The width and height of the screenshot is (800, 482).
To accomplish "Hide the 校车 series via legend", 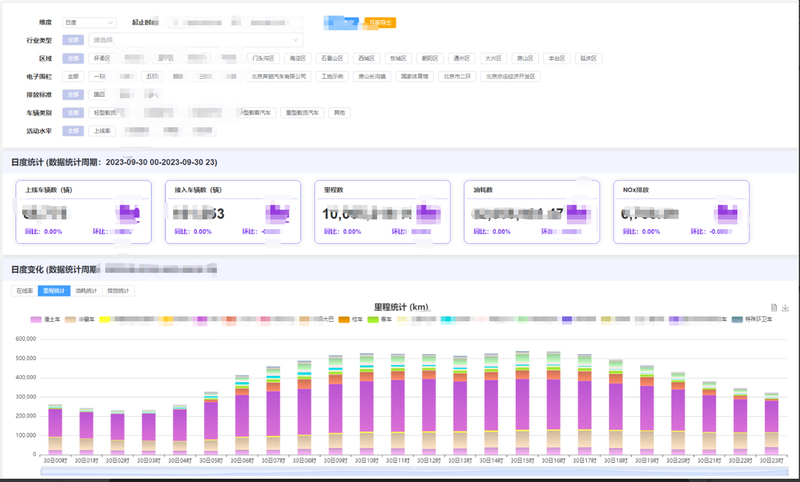I will (x=343, y=319).
